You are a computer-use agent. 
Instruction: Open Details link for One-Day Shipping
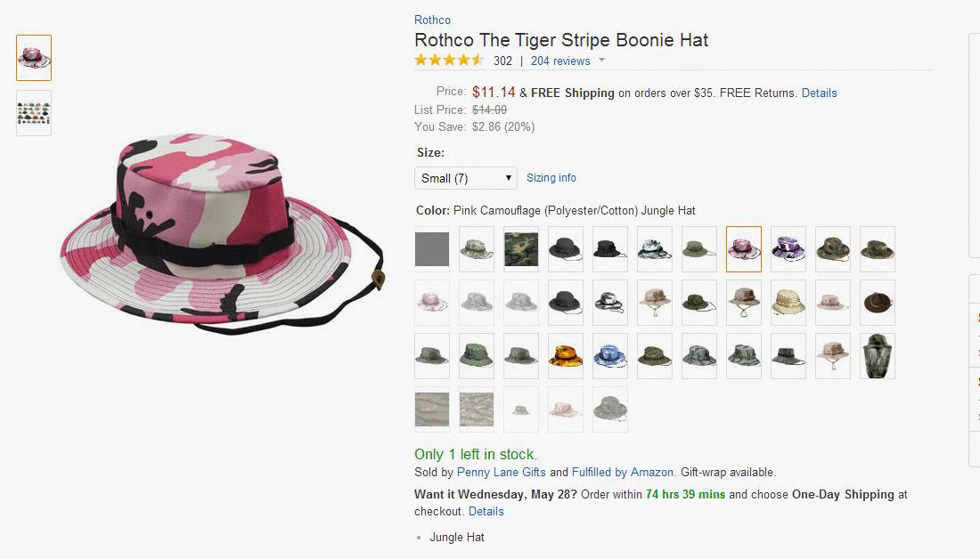point(486,512)
